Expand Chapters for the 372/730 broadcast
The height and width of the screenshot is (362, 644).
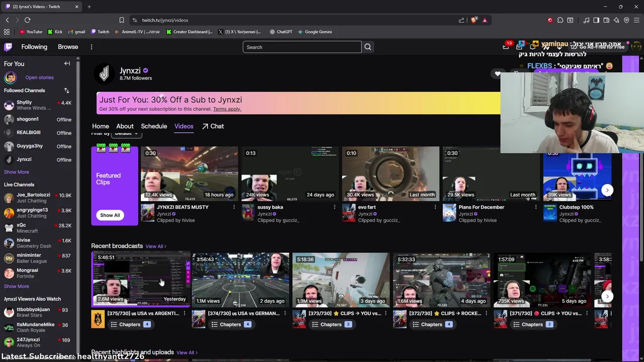pos(432,324)
